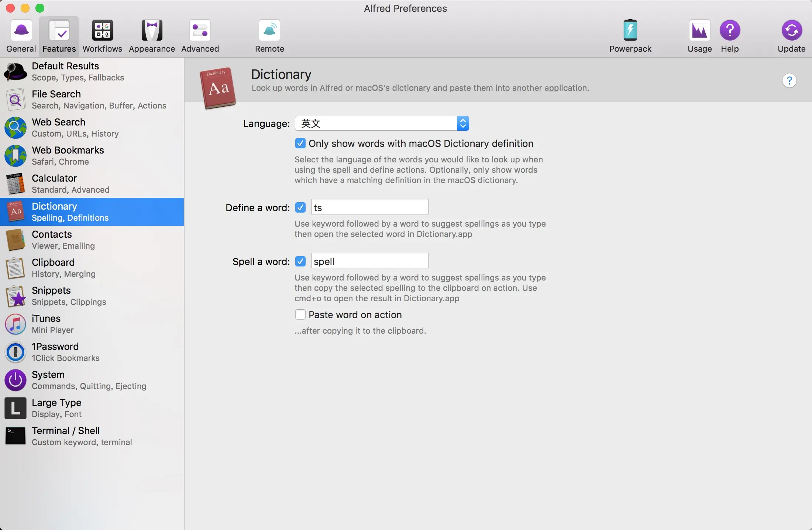Screen dimensions: 812x530
Task: Click the Update sync icon
Action: click(791, 31)
